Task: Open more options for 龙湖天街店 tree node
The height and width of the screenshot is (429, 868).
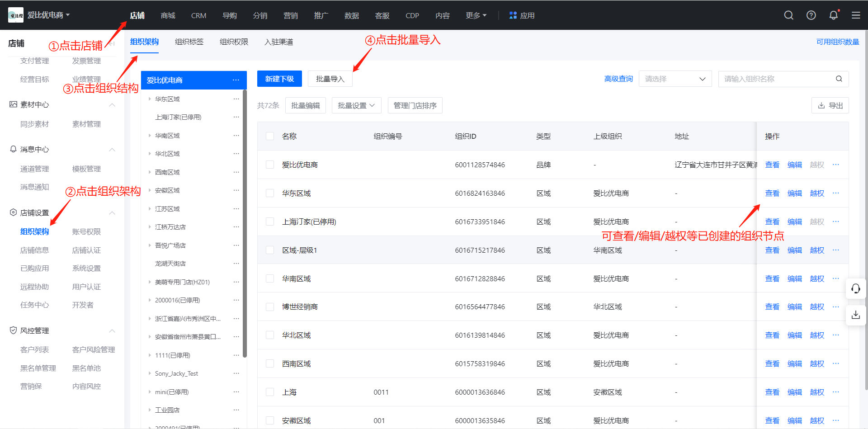Action: [x=236, y=264]
